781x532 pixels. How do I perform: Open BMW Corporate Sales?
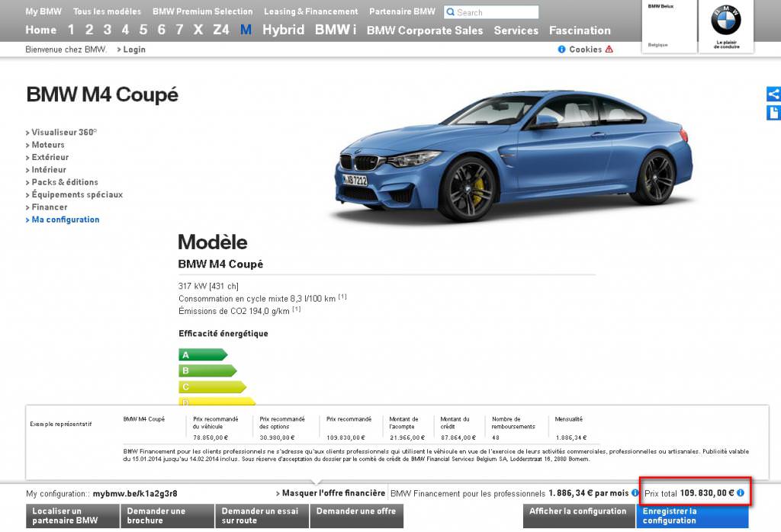click(x=425, y=30)
